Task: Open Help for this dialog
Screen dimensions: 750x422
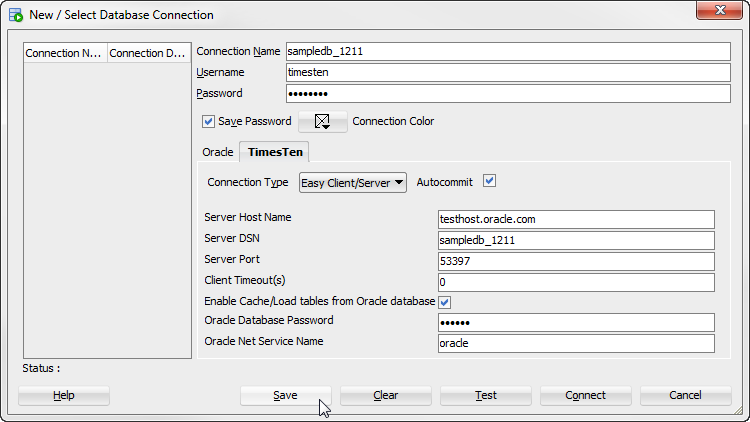Action: click(64, 396)
